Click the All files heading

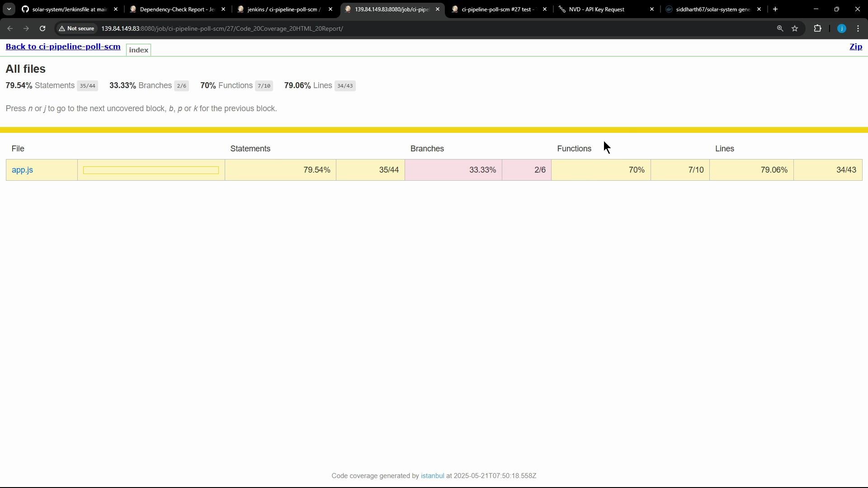click(26, 69)
